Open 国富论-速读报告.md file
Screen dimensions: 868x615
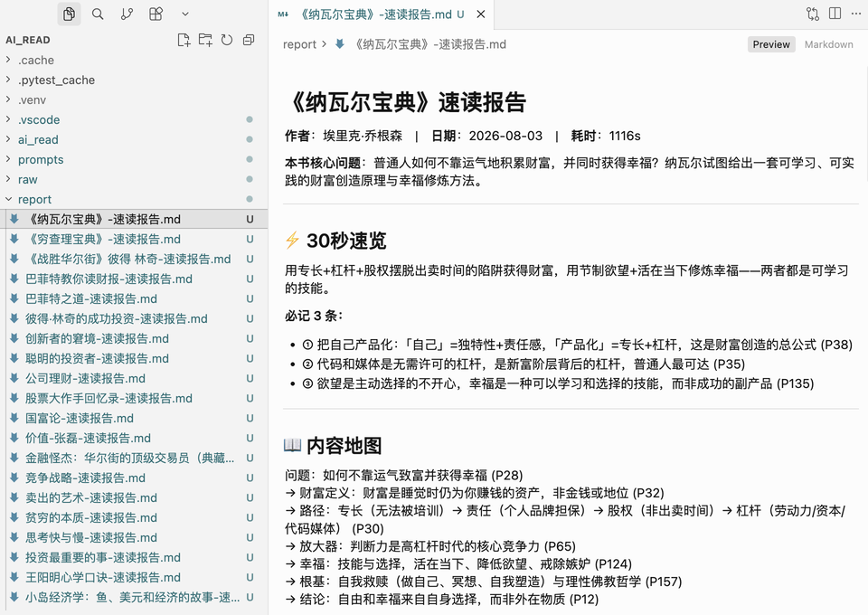134,419
